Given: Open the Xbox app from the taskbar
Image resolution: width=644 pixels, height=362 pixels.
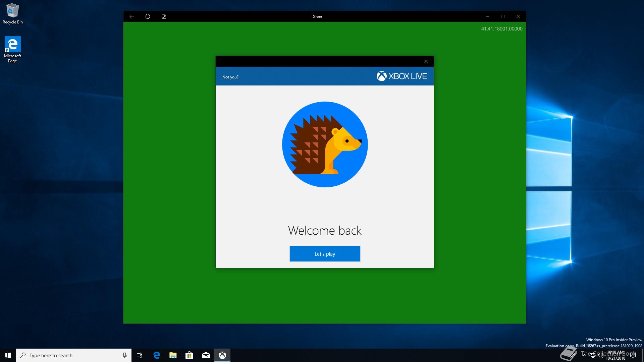Looking at the screenshot, I should 222,355.
